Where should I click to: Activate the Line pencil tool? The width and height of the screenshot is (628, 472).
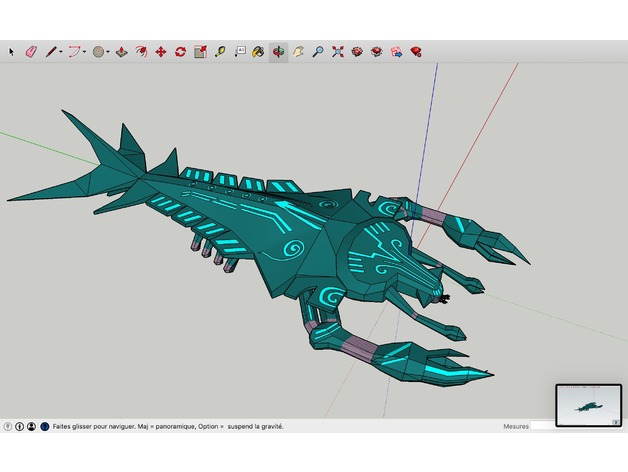tap(50, 51)
